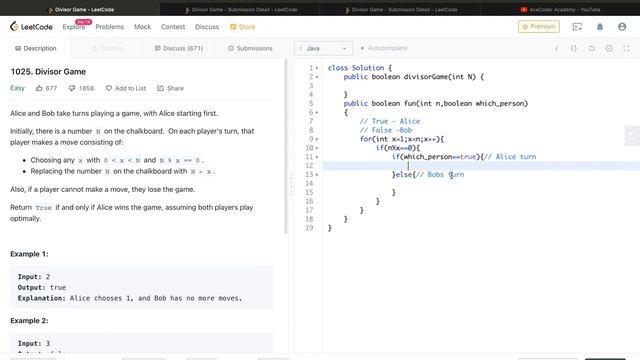Click the '1025. Divisor Game' title
Image resolution: width=640 pixels, height=360 pixels.
tap(48, 71)
